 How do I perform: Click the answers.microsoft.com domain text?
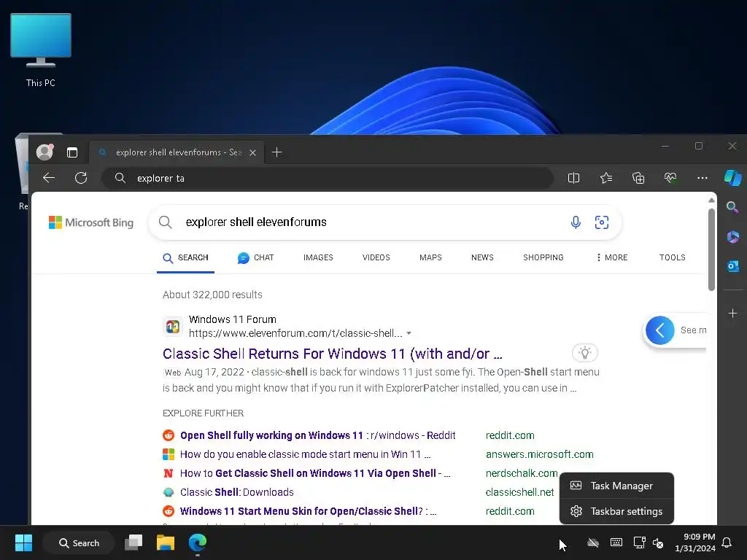click(x=539, y=454)
